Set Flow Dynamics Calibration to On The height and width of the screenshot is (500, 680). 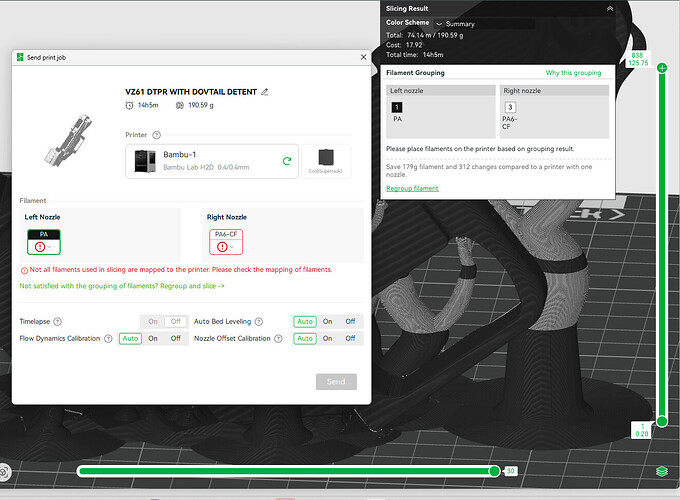[x=153, y=339]
